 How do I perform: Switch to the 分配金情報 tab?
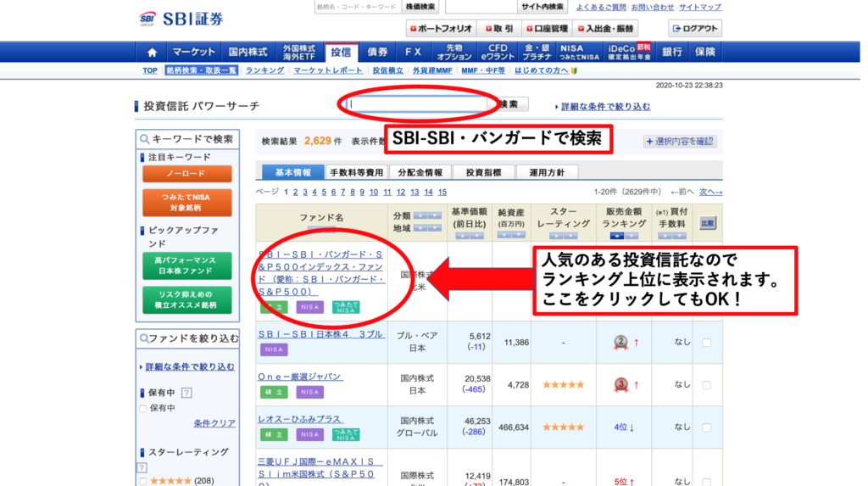click(x=420, y=172)
